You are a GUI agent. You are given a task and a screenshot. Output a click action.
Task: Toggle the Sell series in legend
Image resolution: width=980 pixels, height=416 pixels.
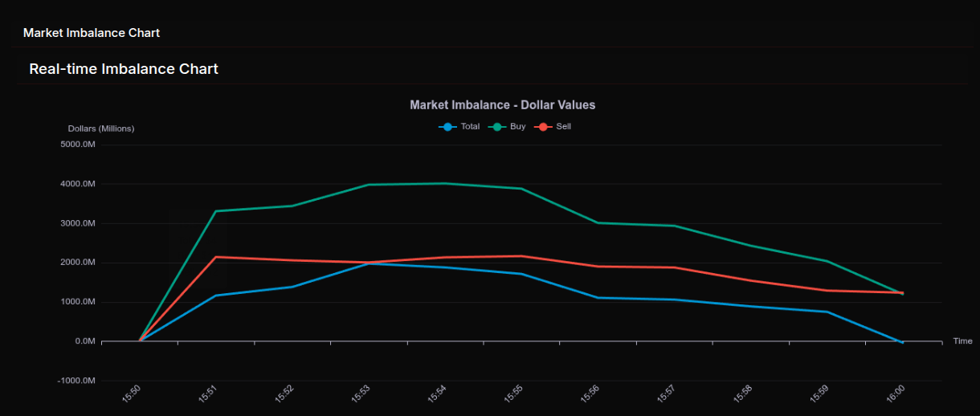pos(554,127)
